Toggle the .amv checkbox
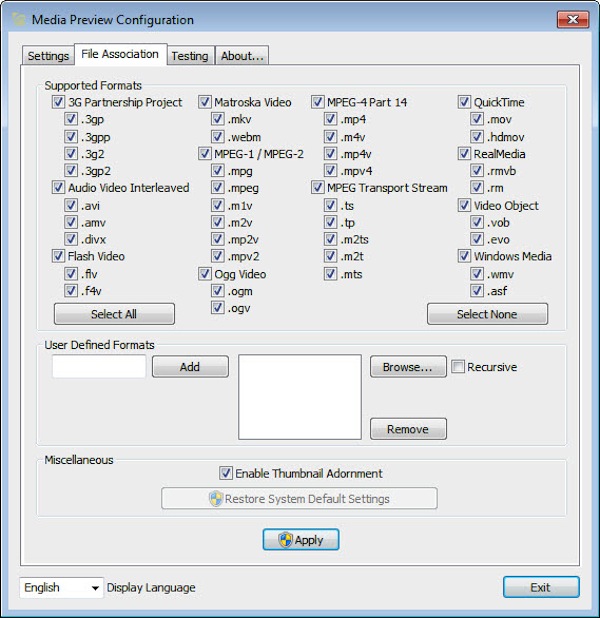This screenshot has height=618, width=600. click(71, 222)
